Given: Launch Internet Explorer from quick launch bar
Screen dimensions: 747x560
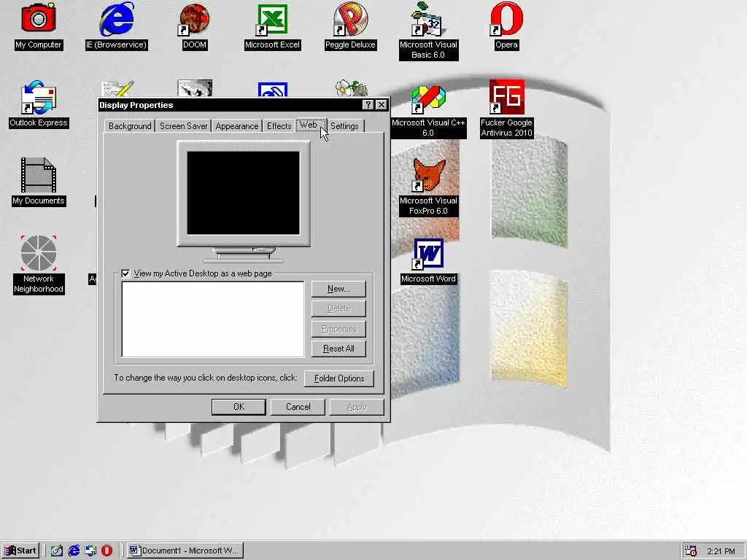Looking at the screenshot, I should point(74,551).
